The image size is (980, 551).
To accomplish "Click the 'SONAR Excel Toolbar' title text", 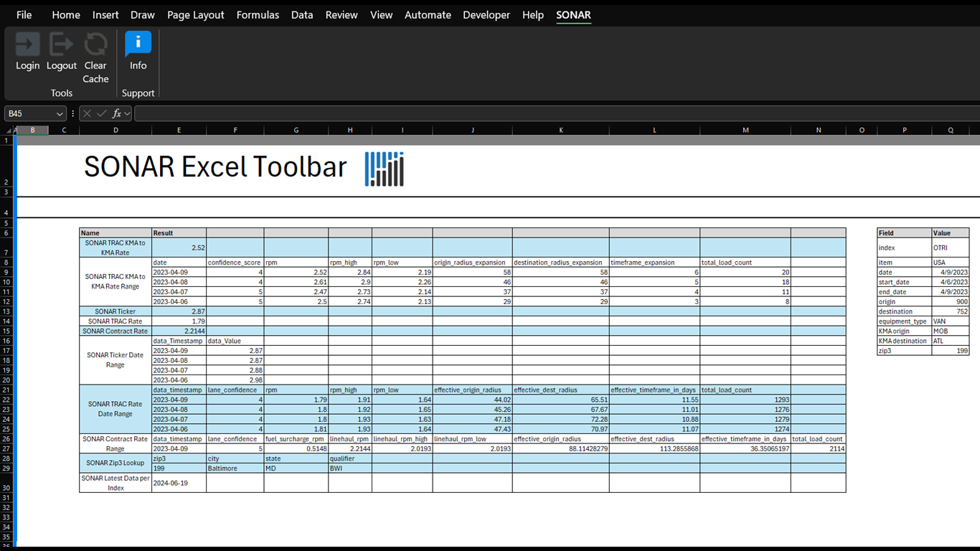I will click(215, 167).
